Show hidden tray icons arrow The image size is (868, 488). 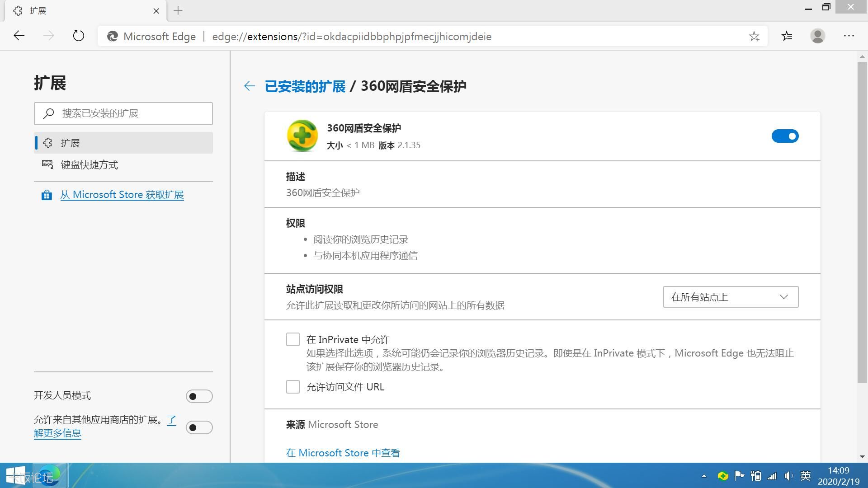[x=704, y=476]
